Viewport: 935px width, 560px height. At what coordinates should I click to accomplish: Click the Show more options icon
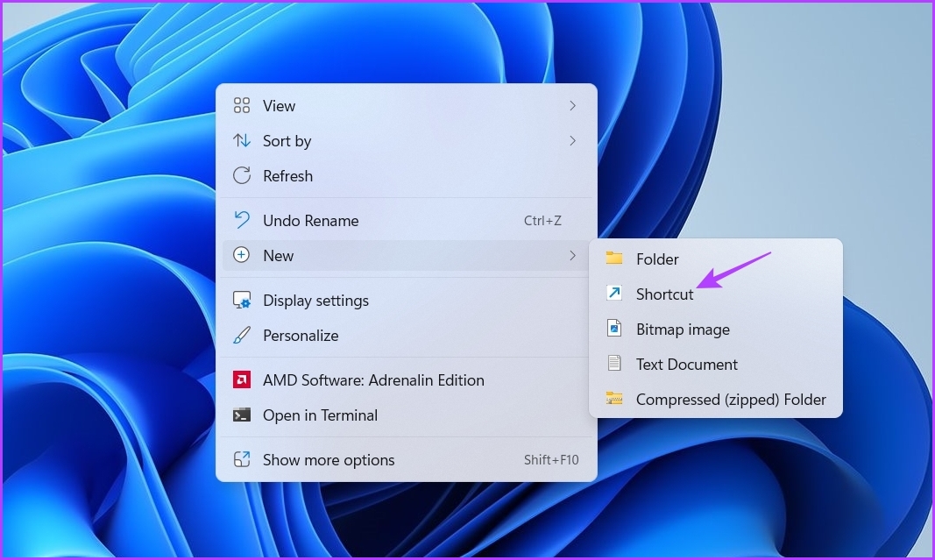tap(242, 459)
